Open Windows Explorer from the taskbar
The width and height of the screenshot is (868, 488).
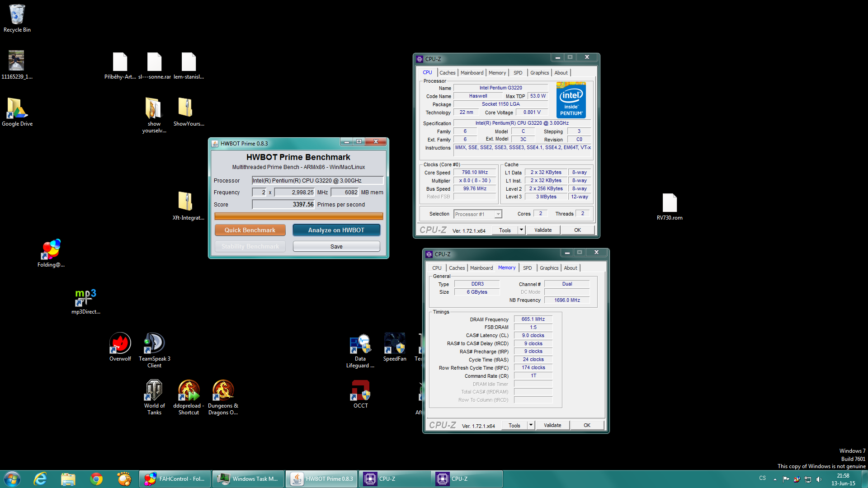[x=68, y=479]
